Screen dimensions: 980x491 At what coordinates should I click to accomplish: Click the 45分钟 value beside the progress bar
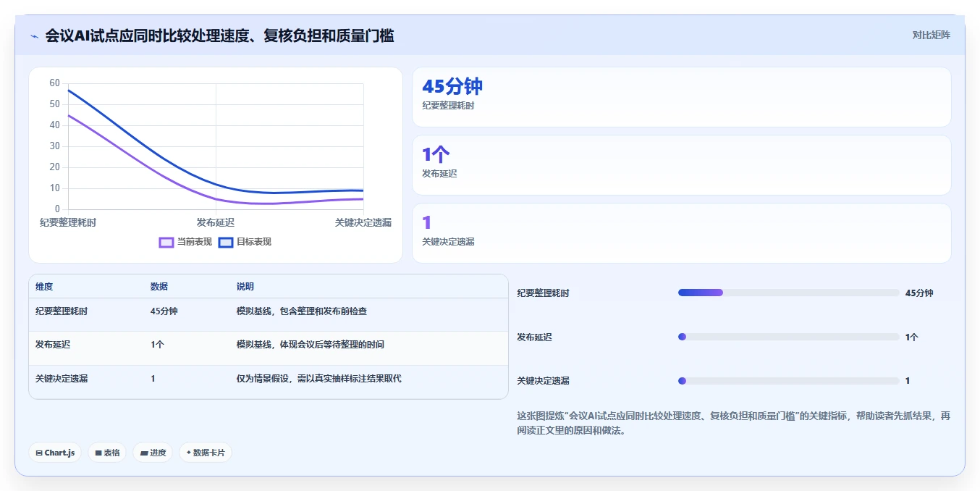(919, 293)
